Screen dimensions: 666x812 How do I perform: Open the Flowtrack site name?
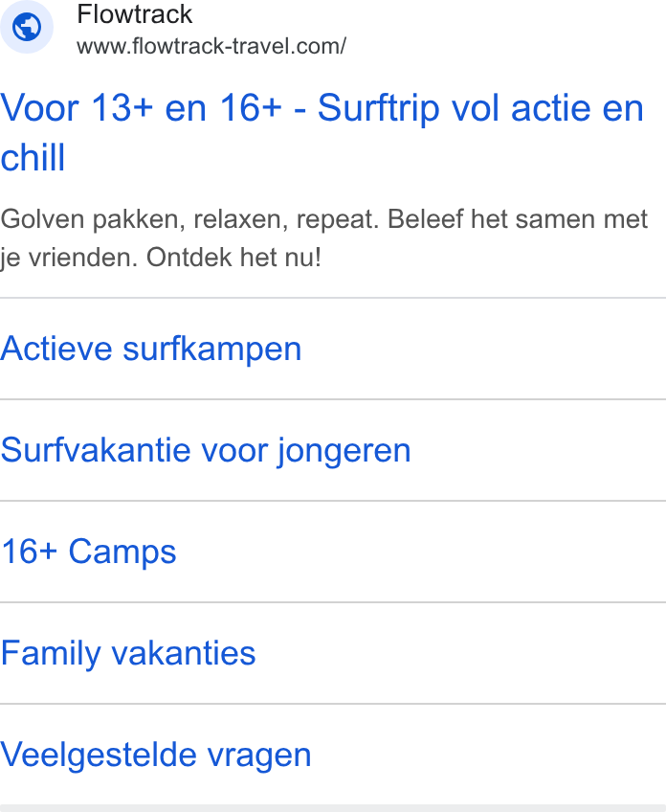tap(135, 14)
